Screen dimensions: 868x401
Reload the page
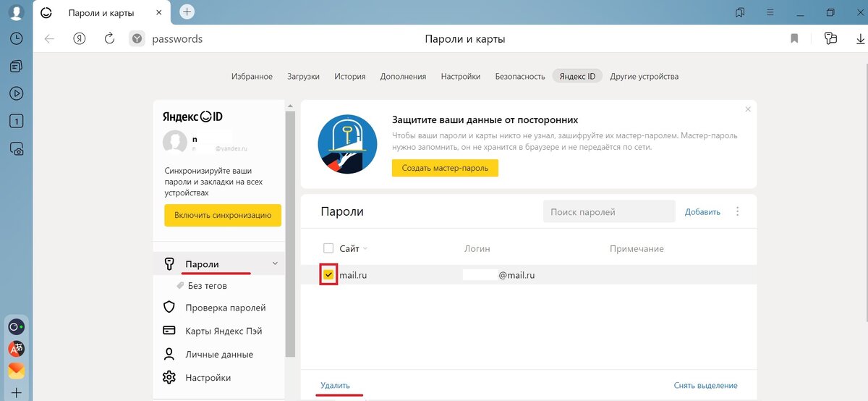[109, 39]
